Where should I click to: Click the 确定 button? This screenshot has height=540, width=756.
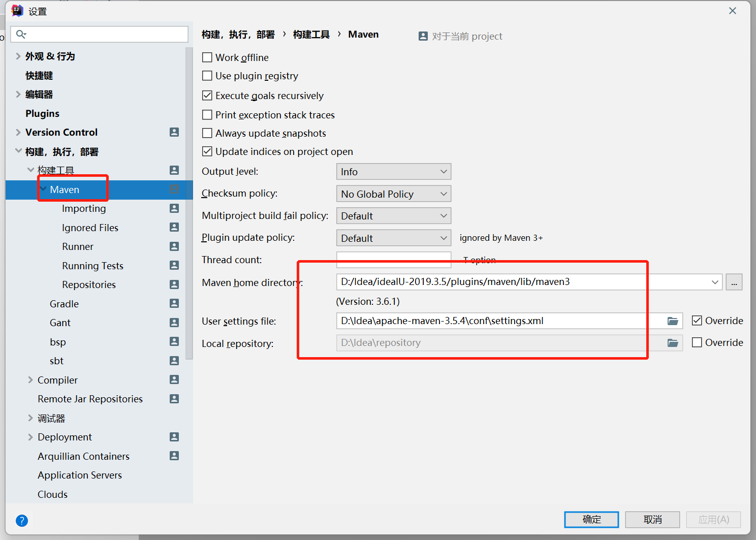click(591, 519)
